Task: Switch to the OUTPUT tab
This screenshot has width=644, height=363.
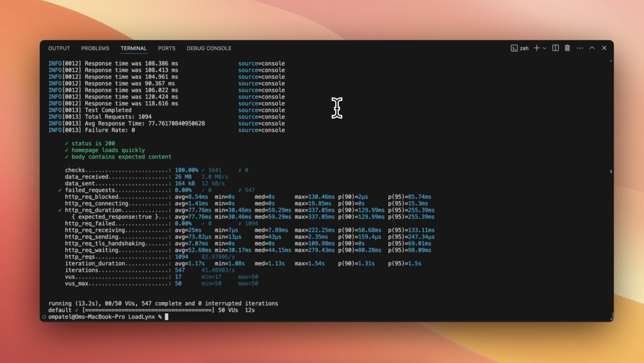Action: tap(59, 48)
